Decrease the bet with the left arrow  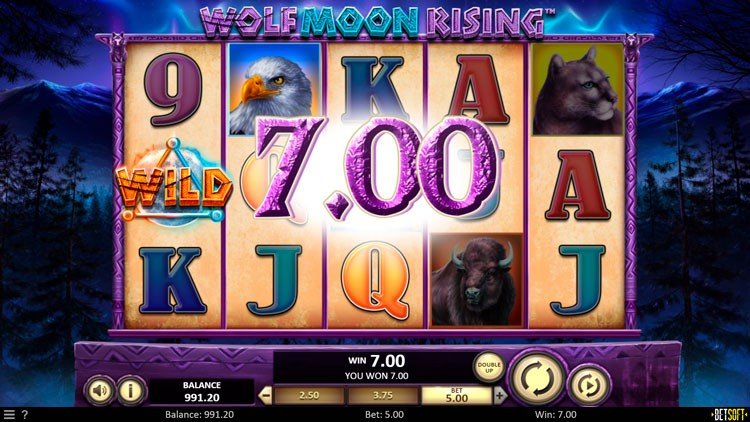[x=265, y=396]
